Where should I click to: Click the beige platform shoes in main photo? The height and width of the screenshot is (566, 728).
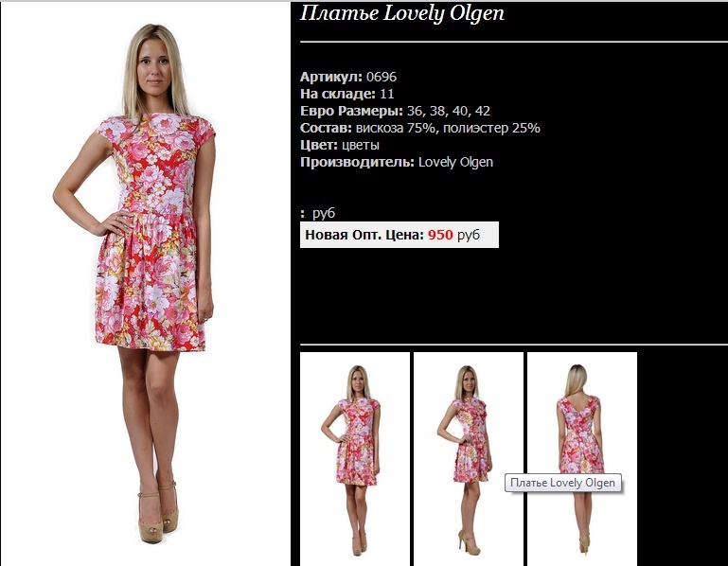tap(159, 512)
